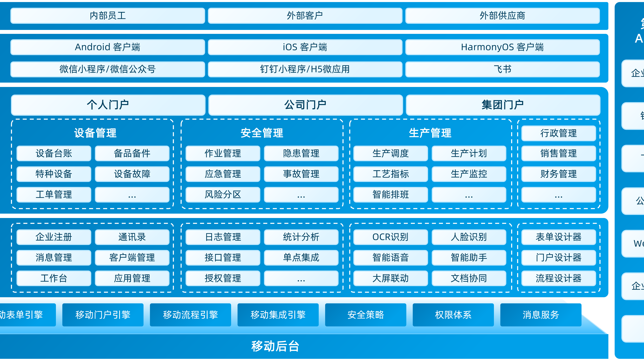This screenshot has height=361, width=644.
Task: Select the 移动流程引擎 block
Action: pyautogui.click(x=190, y=315)
